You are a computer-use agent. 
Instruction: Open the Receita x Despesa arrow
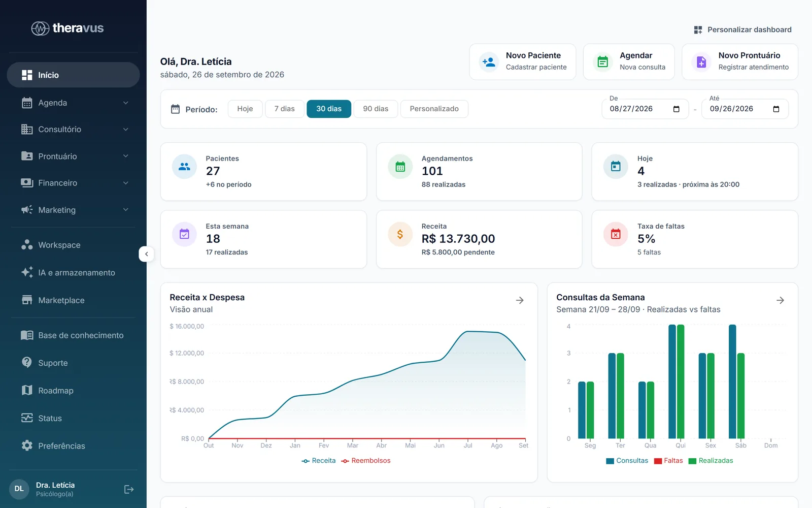pos(520,300)
